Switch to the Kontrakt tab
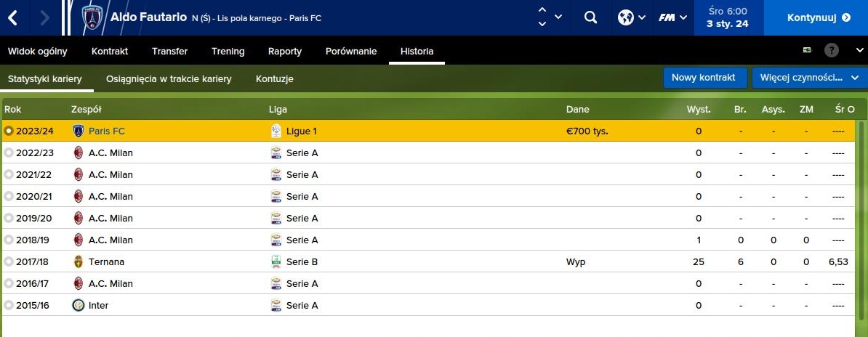This screenshot has height=337, width=868. [x=110, y=51]
